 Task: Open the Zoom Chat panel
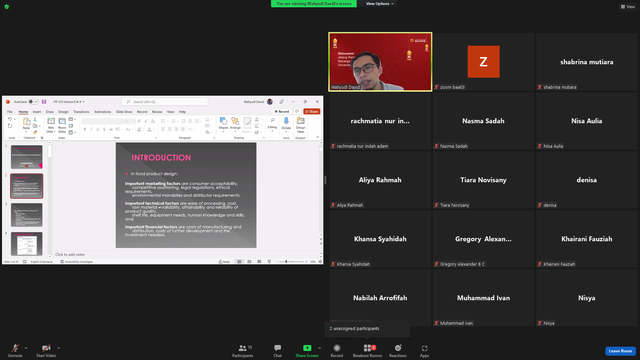278,350
